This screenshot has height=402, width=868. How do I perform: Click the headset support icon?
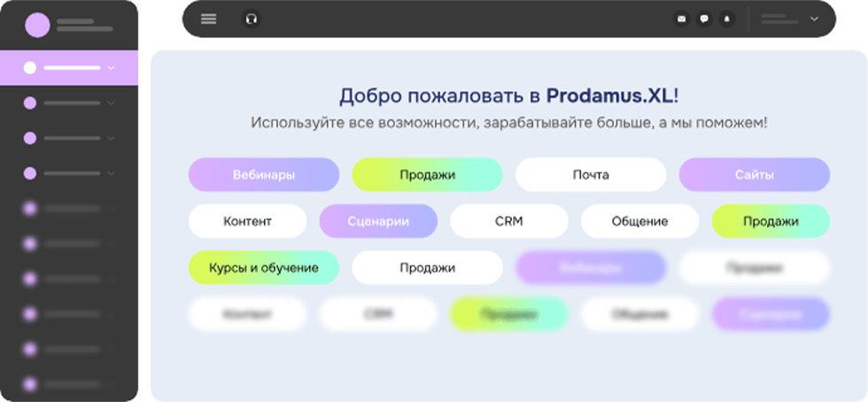[252, 19]
